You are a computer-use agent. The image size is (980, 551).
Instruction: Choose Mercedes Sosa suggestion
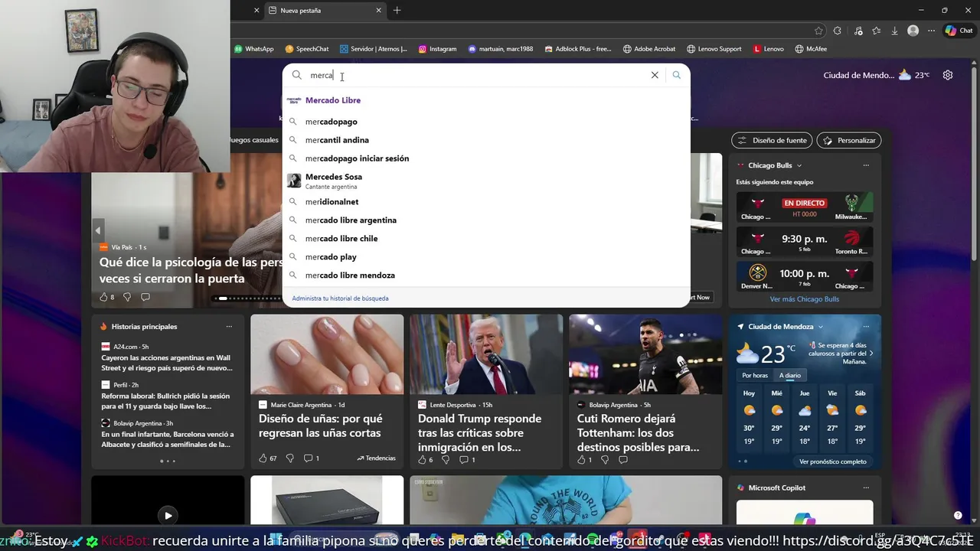pos(486,181)
